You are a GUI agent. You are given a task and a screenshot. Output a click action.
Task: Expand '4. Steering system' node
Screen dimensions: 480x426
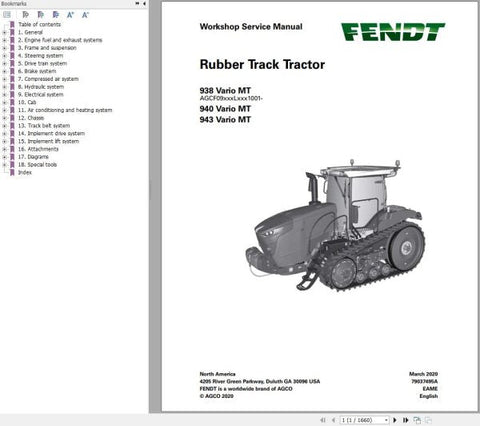(4, 56)
